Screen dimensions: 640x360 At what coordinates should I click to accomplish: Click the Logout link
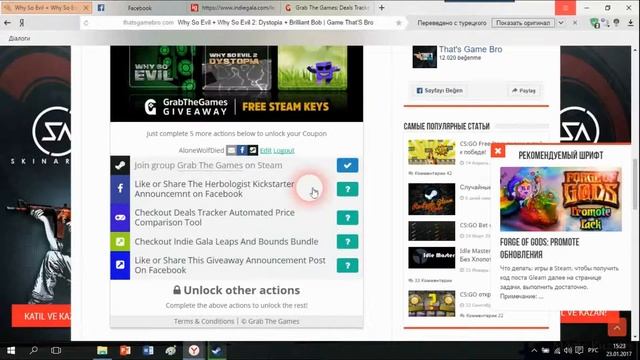click(x=284, y=151)
